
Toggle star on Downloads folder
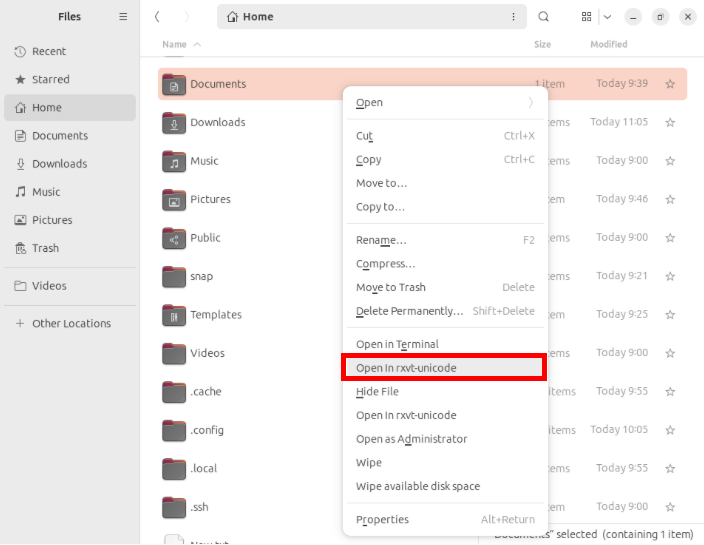pyautogui.click(x=670, y=123)
